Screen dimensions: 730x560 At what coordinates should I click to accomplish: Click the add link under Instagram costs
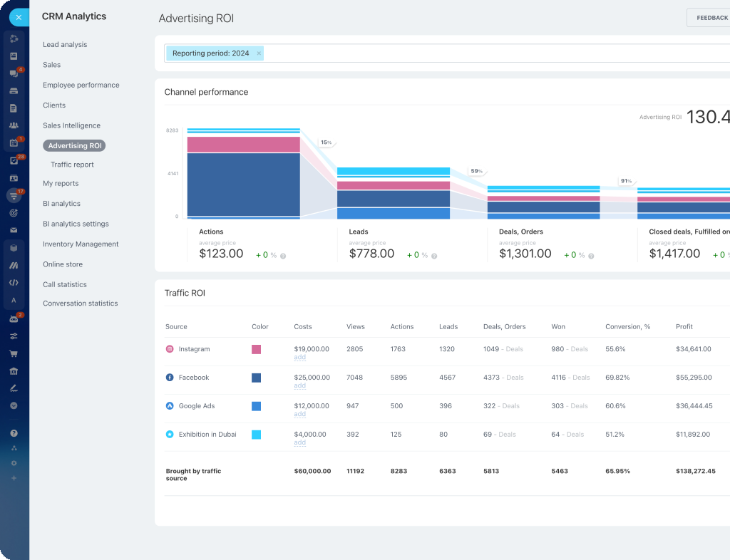pyautogui.click(x=300, y=357)
